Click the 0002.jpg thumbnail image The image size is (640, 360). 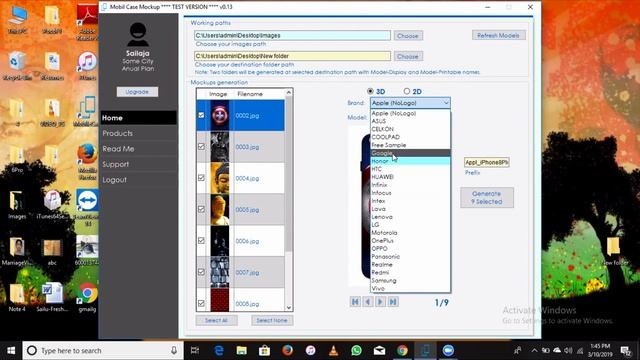[220, 116]
